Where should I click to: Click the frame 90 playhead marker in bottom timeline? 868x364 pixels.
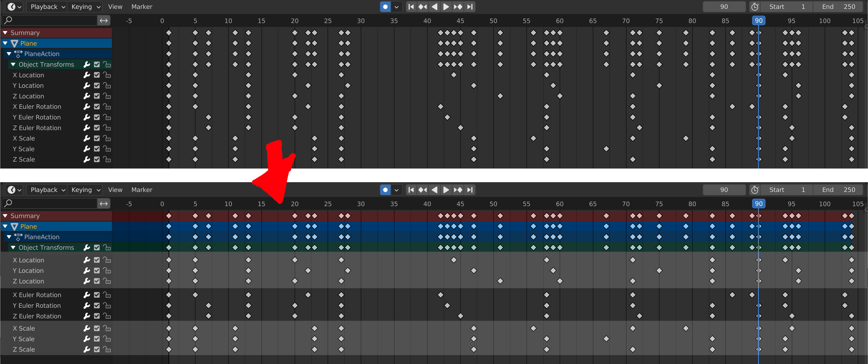pos(758,204)
